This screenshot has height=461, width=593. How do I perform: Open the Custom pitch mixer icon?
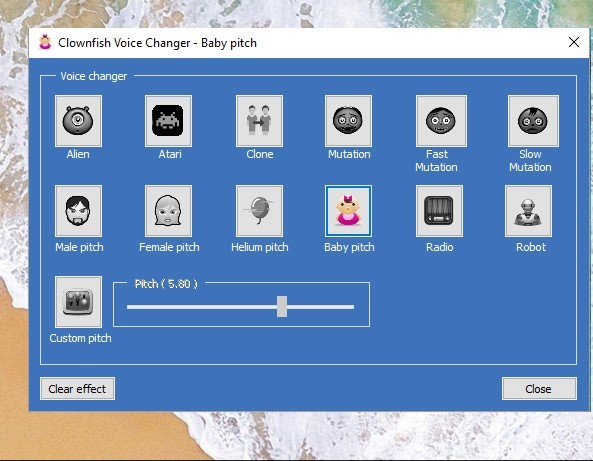pyautogui.click(x=78, y=302)
